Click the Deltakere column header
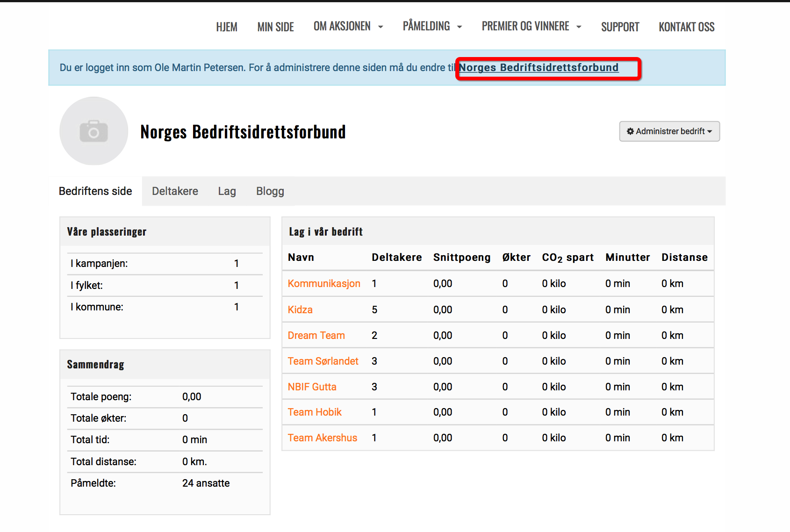This screenshot has height=532, width=790. 397,258
